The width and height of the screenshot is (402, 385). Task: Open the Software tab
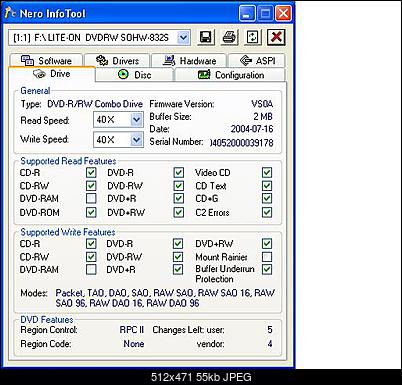[46, 61]
